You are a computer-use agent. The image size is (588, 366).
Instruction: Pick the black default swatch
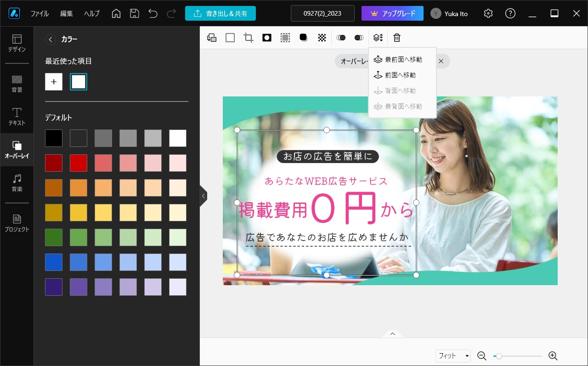coord(54,138)
